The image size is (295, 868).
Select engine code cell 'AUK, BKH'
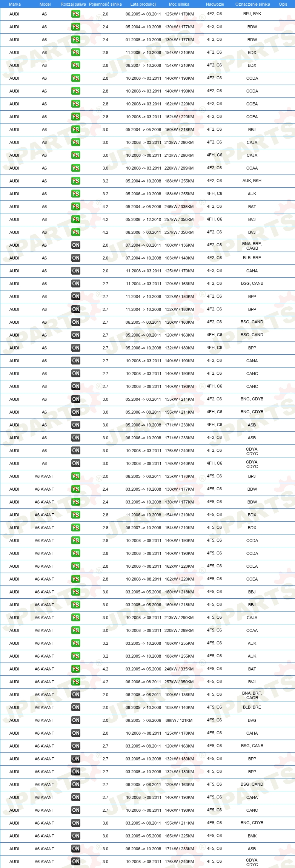click(252, 181)
